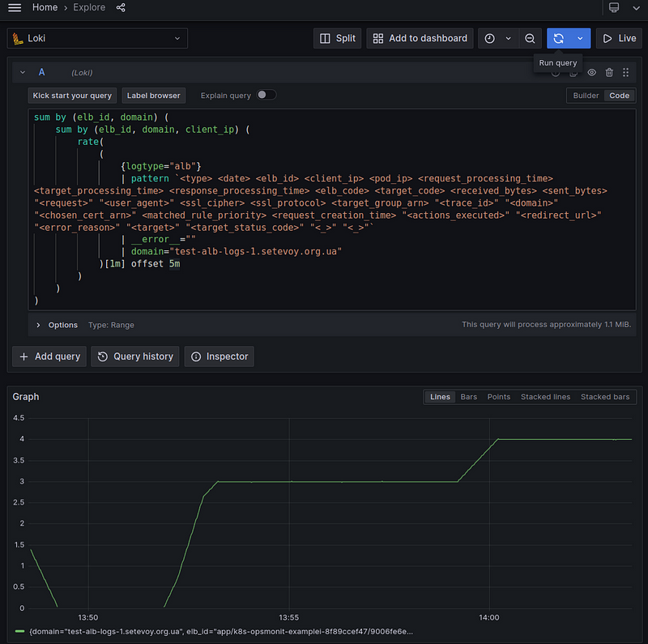This screenshot has width=648, height=644.
Task: Open the refresh interval dropdown arrow
Action: point(580,38)
